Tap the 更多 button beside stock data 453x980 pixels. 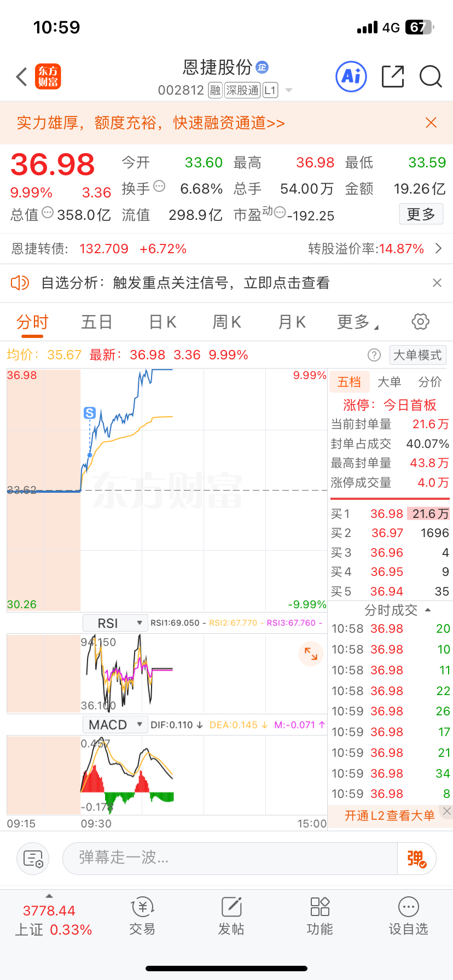(421, 214)
